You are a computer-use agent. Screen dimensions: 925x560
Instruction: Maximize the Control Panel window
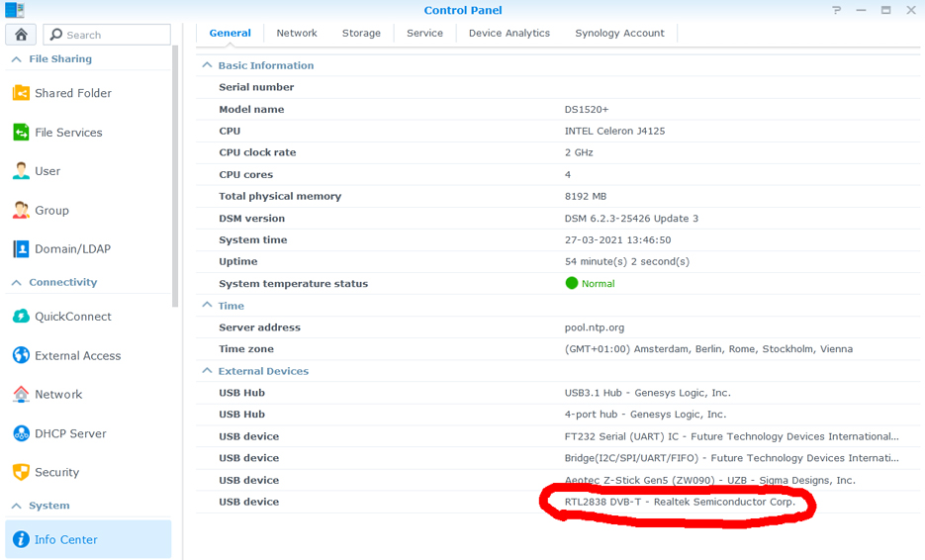[886, 10]
